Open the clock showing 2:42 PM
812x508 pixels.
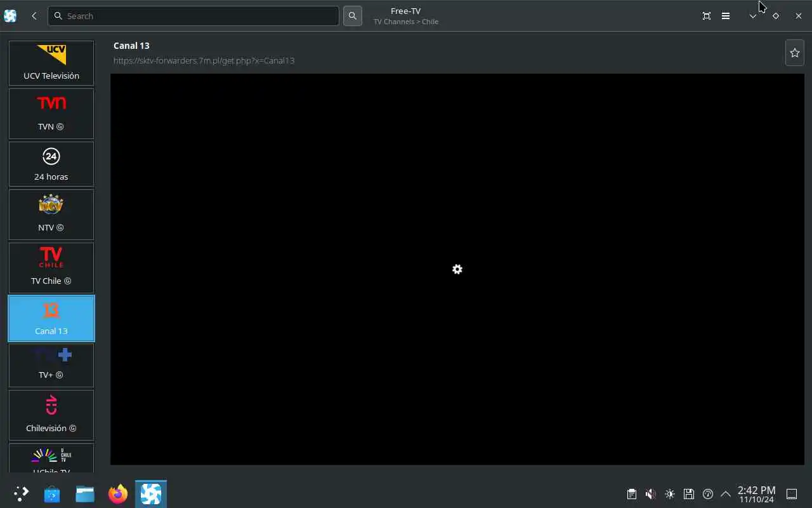[756, 494]
